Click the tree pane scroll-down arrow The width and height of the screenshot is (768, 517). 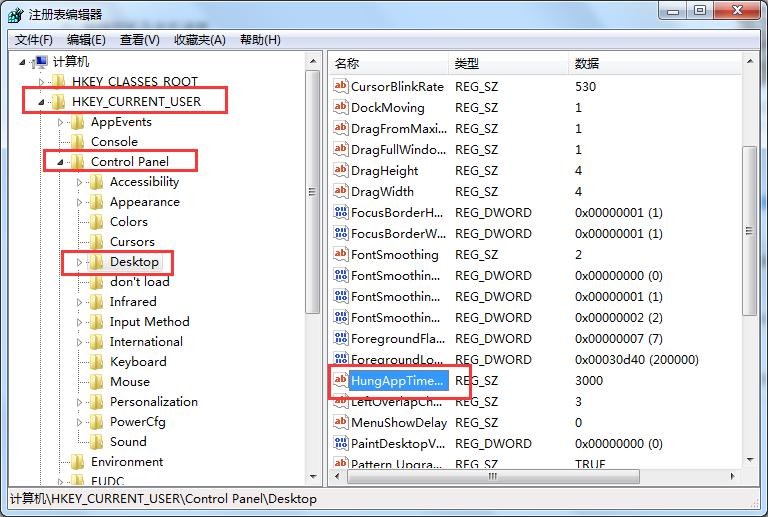click(x=313, y=476)
